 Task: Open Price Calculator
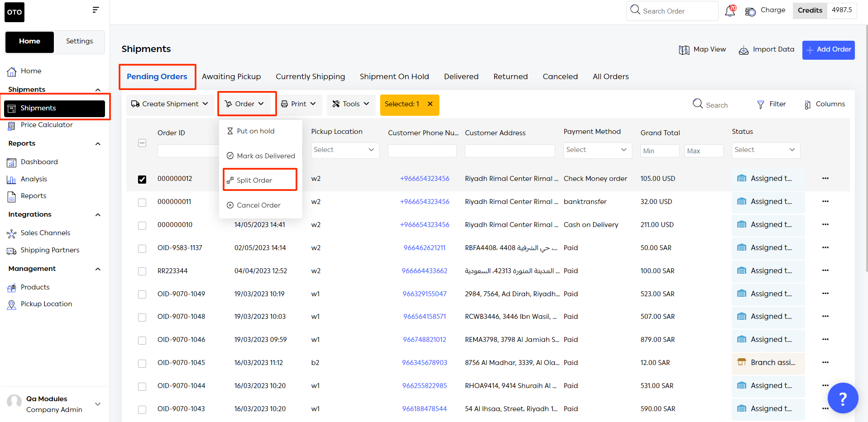point(47,125)
